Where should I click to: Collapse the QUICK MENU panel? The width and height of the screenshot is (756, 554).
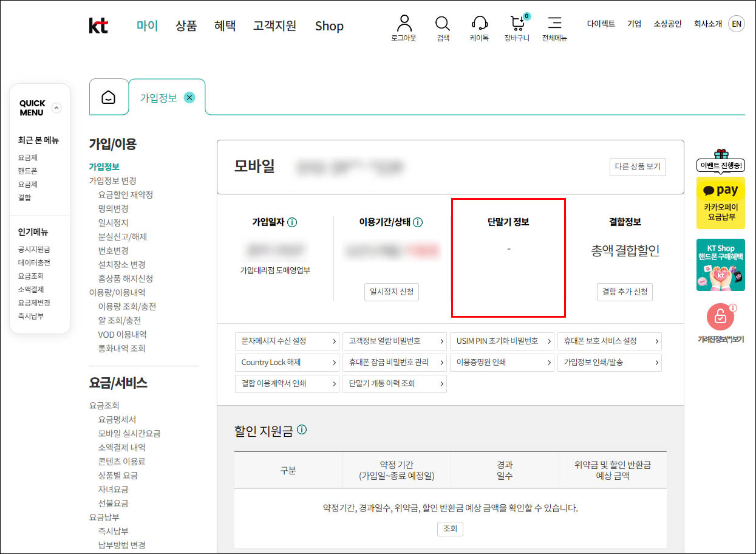pyautogui.click(x=58, y=107)
